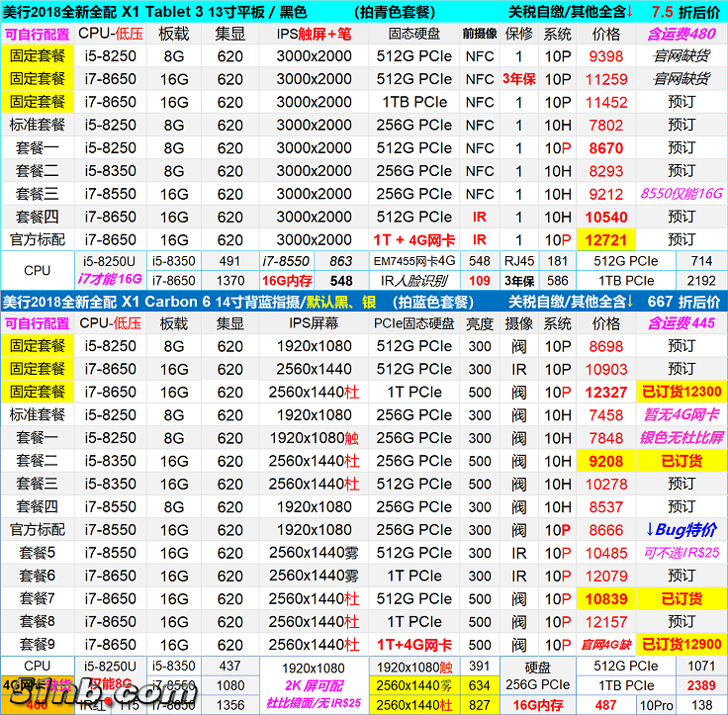
Task: Select the 银色无杜比屏 remark
Action: pos(681,438)
